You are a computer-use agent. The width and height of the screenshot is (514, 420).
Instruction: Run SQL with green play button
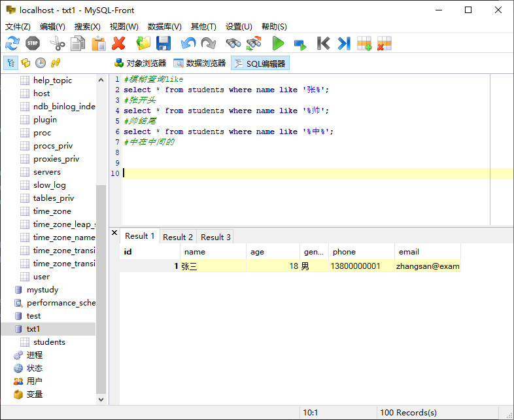pos(279,44)
